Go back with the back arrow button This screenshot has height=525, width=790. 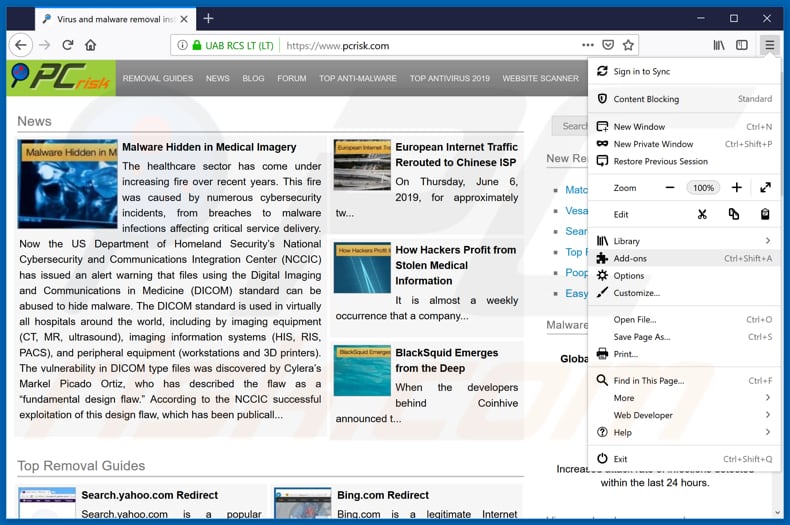(x=21, y=45)
